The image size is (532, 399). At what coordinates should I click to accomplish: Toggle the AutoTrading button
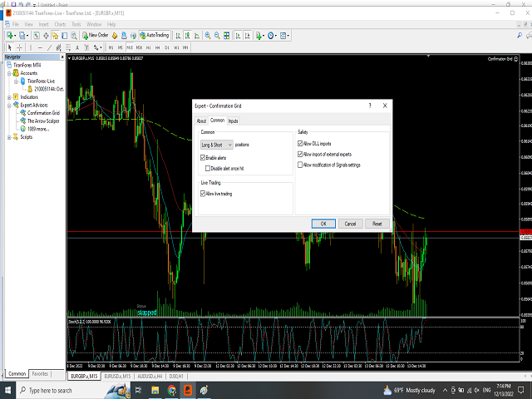[155, 35]
